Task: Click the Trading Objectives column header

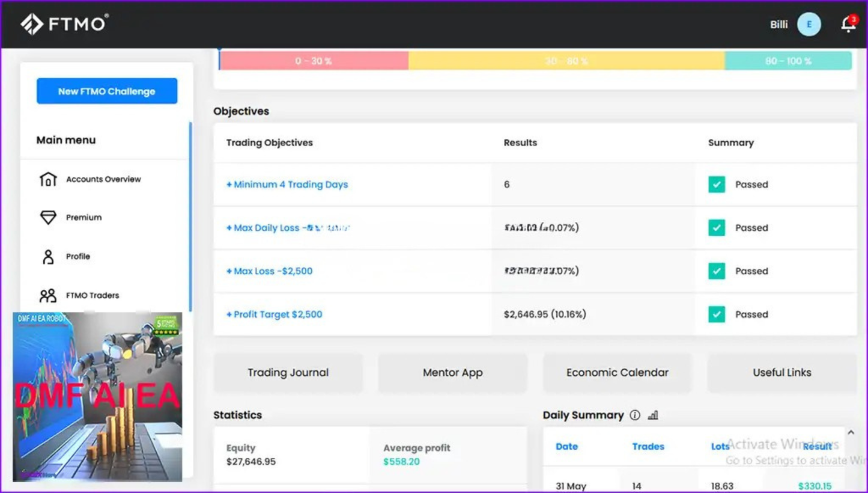Action: (x=270, y=143)
